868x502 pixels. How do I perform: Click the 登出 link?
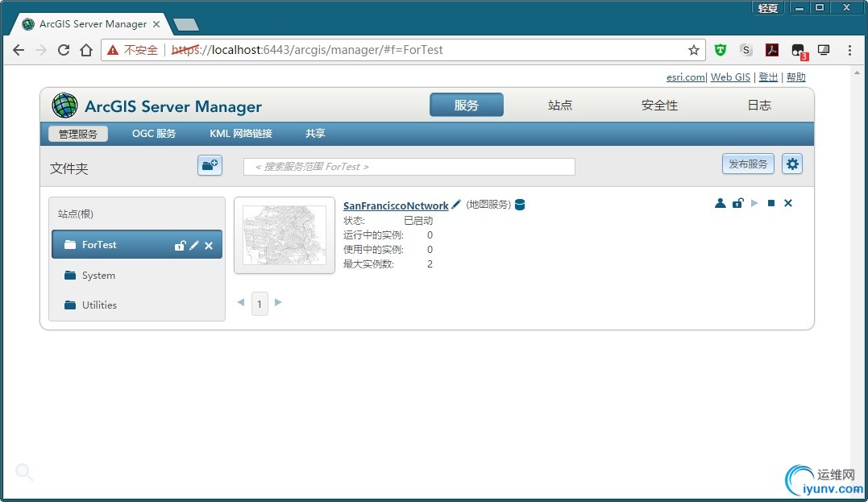pos(768,77)
